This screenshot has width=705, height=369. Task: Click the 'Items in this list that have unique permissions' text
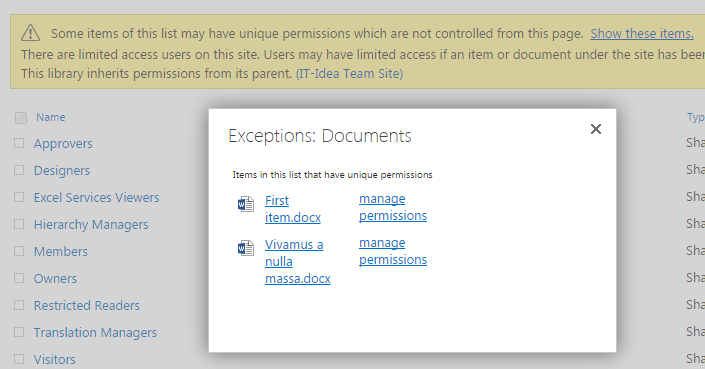(332, 175)
